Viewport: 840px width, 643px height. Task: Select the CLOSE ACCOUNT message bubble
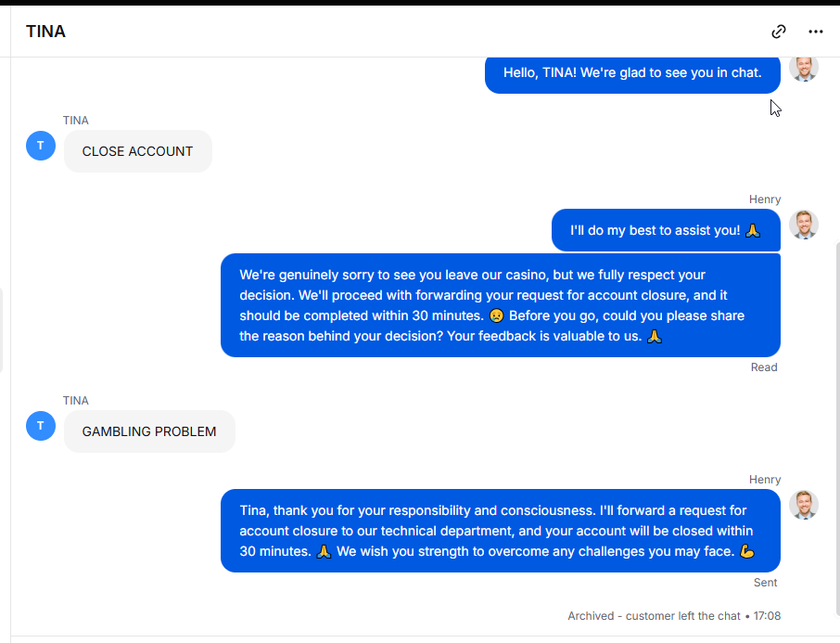[137, 151]
